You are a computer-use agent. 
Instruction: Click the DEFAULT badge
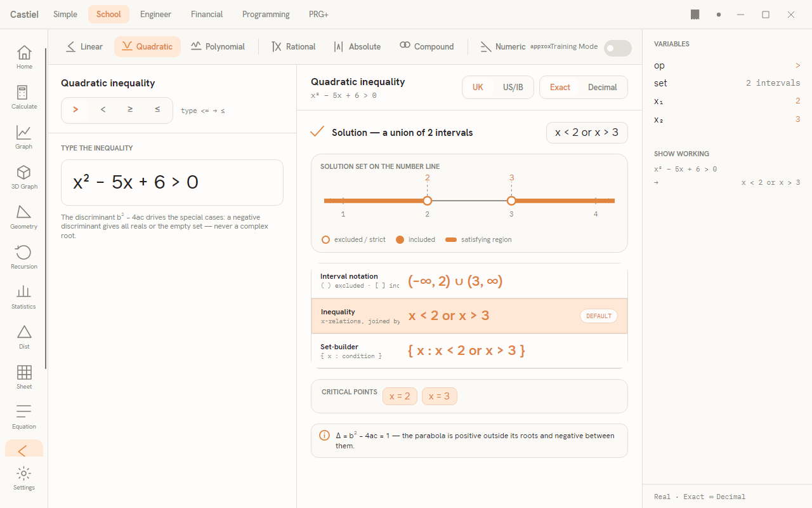(x=599, y=316)
